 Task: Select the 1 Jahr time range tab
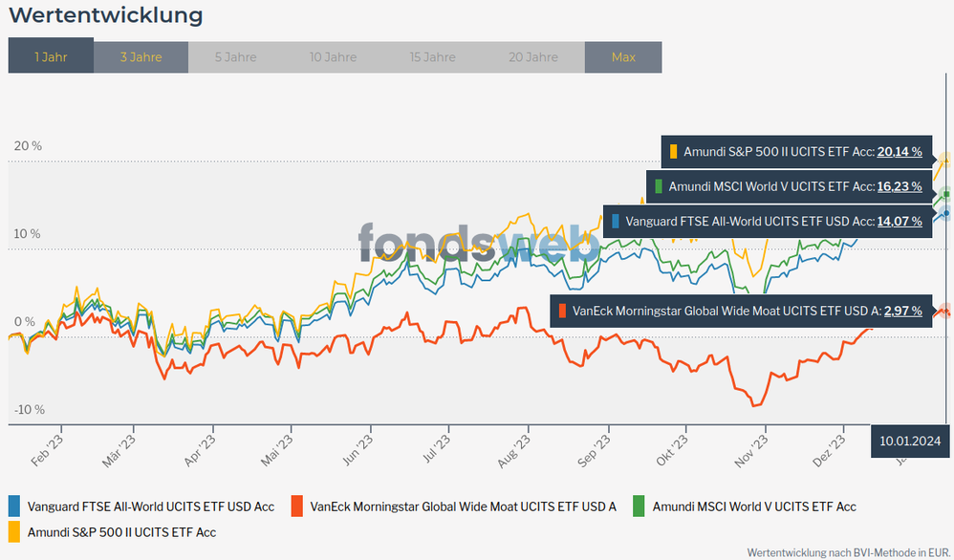(51, 56)
